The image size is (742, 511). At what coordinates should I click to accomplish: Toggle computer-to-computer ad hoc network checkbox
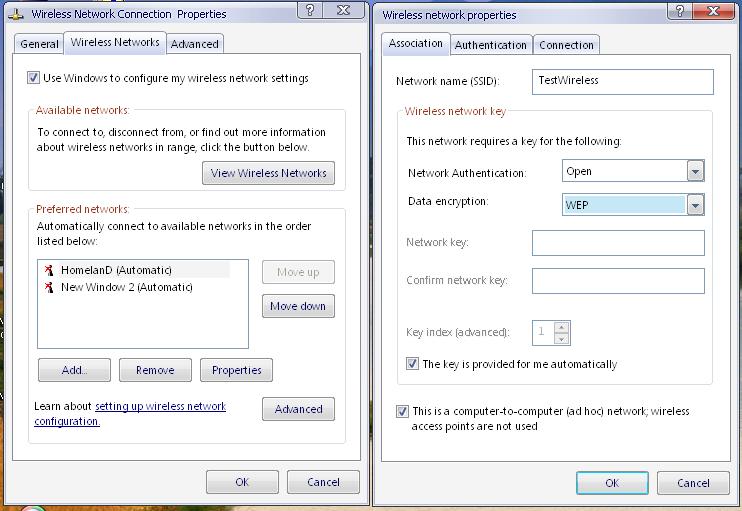pyautogui.click(x=403, y=411)
